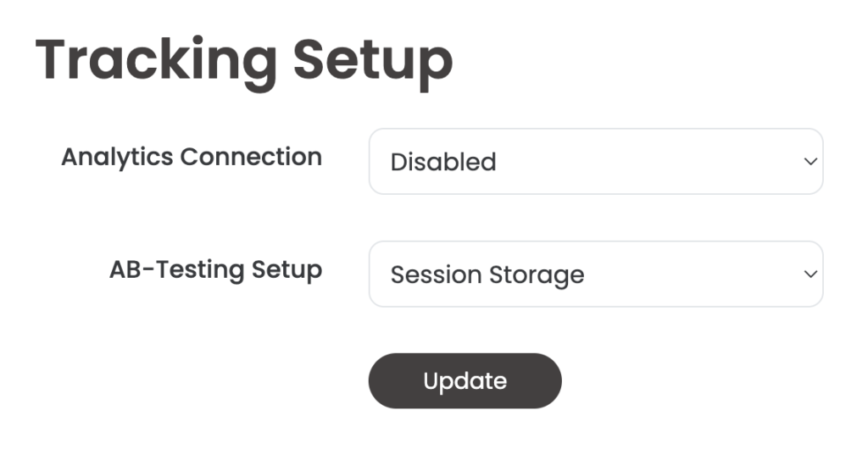Select the Analytics Connection label
This screenshot has width=868, height=449.
[192, 157]
